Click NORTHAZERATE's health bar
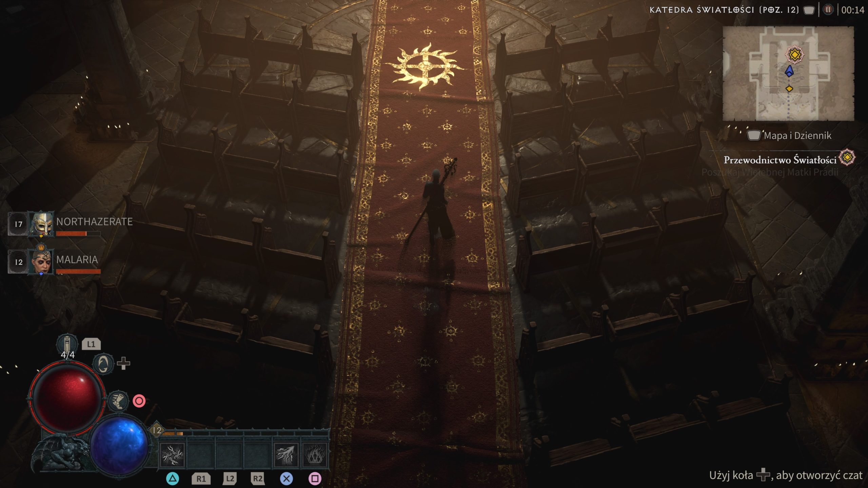This screenshot has width=868, height=488. [78, 233]
